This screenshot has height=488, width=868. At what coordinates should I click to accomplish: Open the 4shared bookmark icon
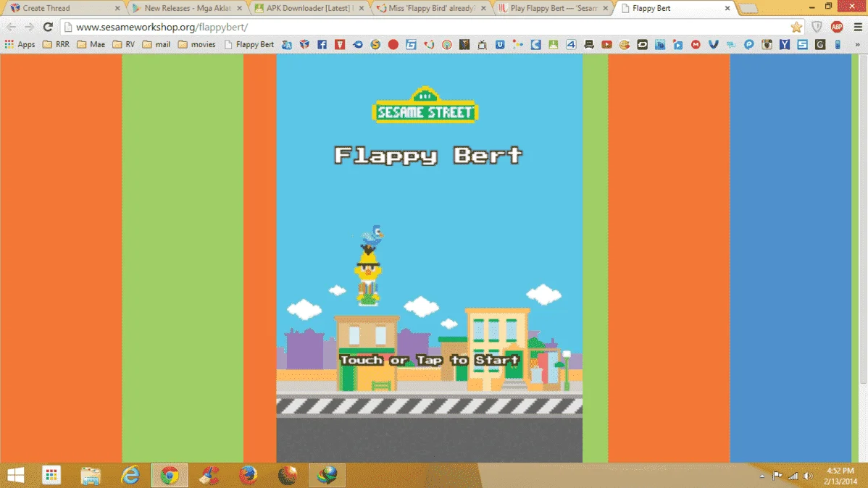click(x=571, y=44)
